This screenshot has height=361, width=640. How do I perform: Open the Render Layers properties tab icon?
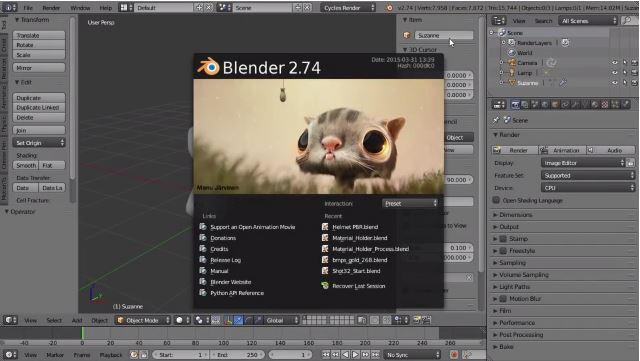[525, 105]
